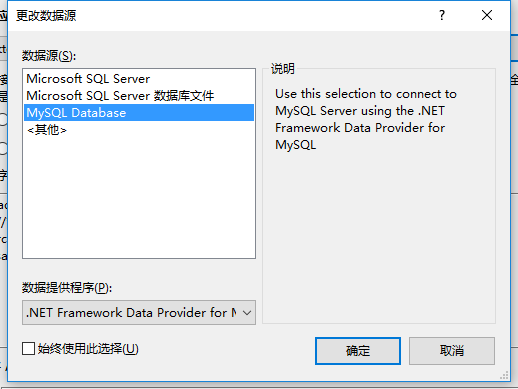This screenshot has width=518, height=389.
Task: Click the MySQL description text in 说明 box
Action: coord(366,119)
